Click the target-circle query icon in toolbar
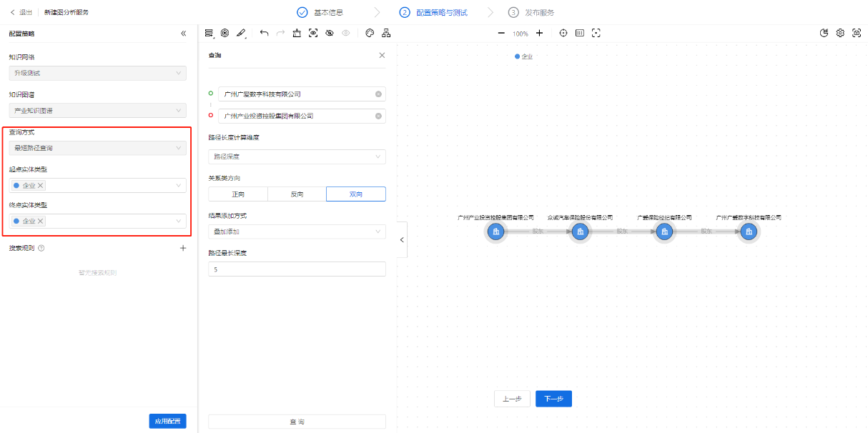The height and width of the screenshot is (433, 868). pos(225,33)
